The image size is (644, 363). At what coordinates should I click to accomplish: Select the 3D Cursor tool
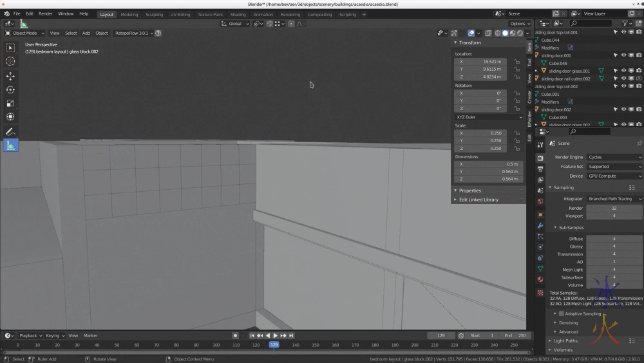point(10,61)
